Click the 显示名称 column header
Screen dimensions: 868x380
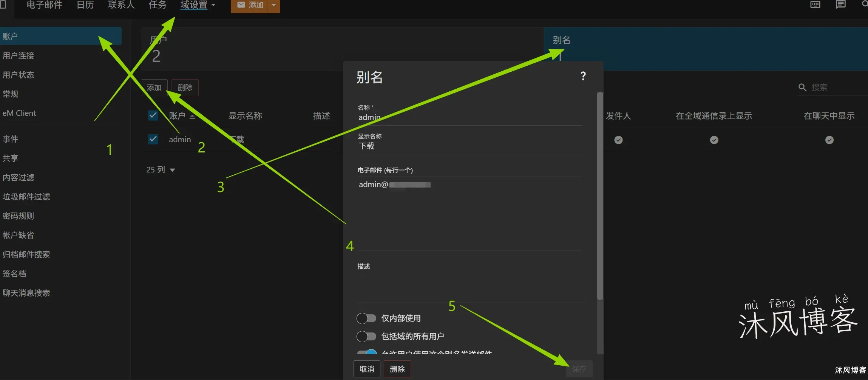click(x=245, y=116)
